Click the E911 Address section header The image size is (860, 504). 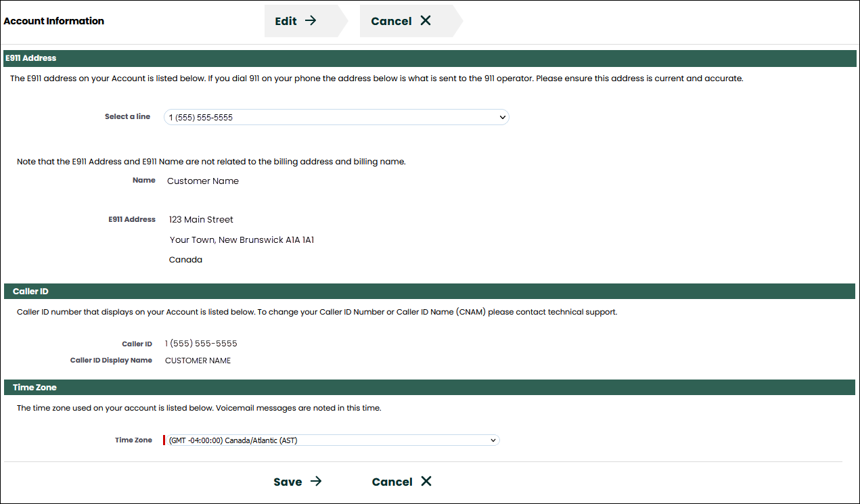31,58
